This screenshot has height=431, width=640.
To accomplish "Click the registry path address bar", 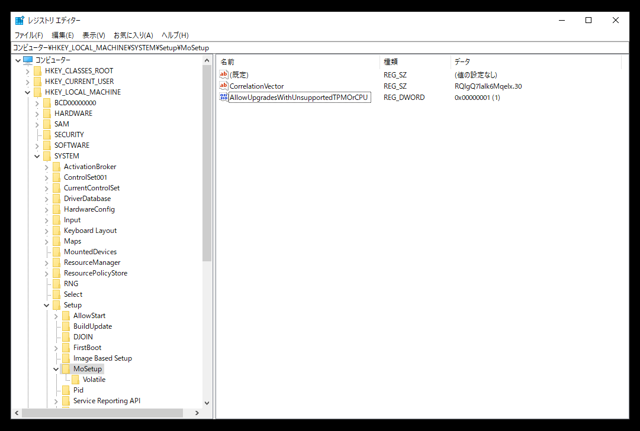I will (320, 48).
